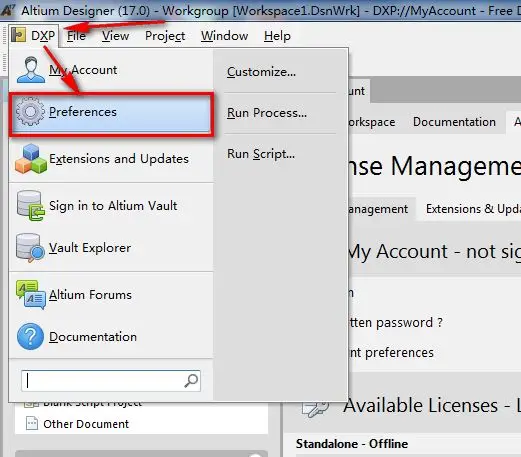Switch to the Documentation tab
The image size is (521, 457).
tap(454, 122)
